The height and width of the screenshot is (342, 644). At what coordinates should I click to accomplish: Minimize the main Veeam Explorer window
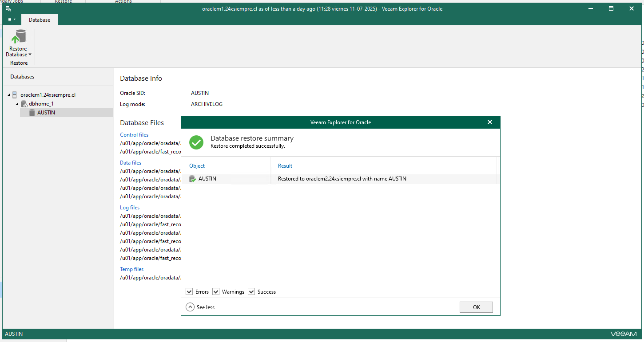[591, 8]
